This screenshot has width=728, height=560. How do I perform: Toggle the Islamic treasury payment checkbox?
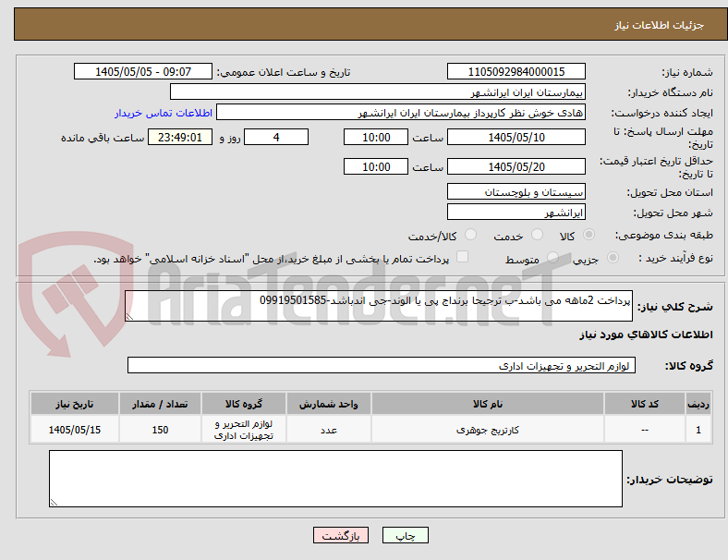click(x=463, y=257)
